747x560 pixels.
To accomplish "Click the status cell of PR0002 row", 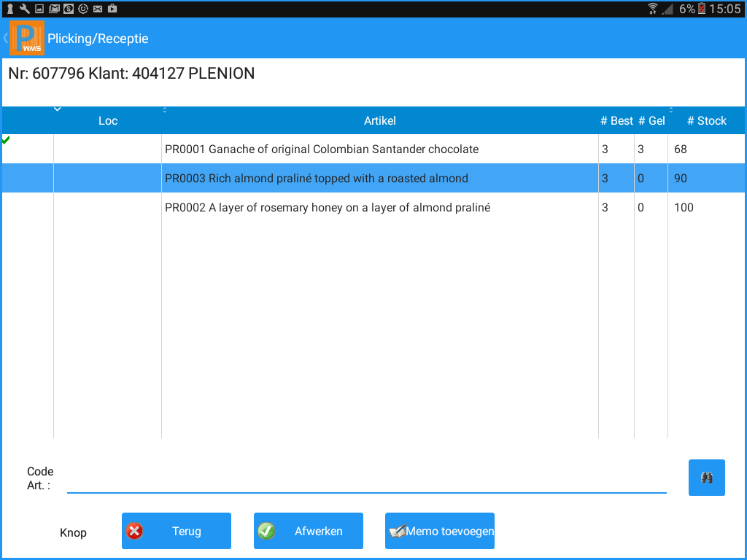I will (x=28, y=207).
